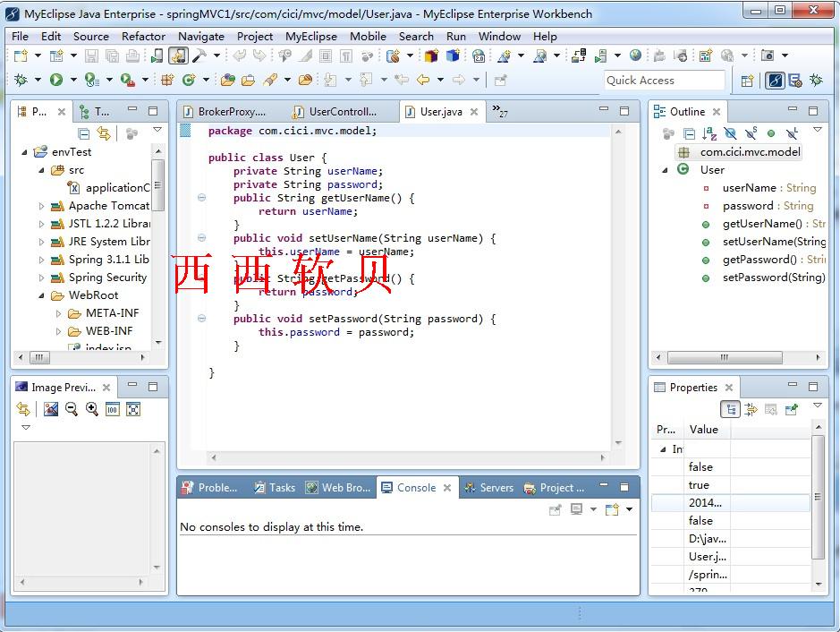Click the build hammer icon

199,56
